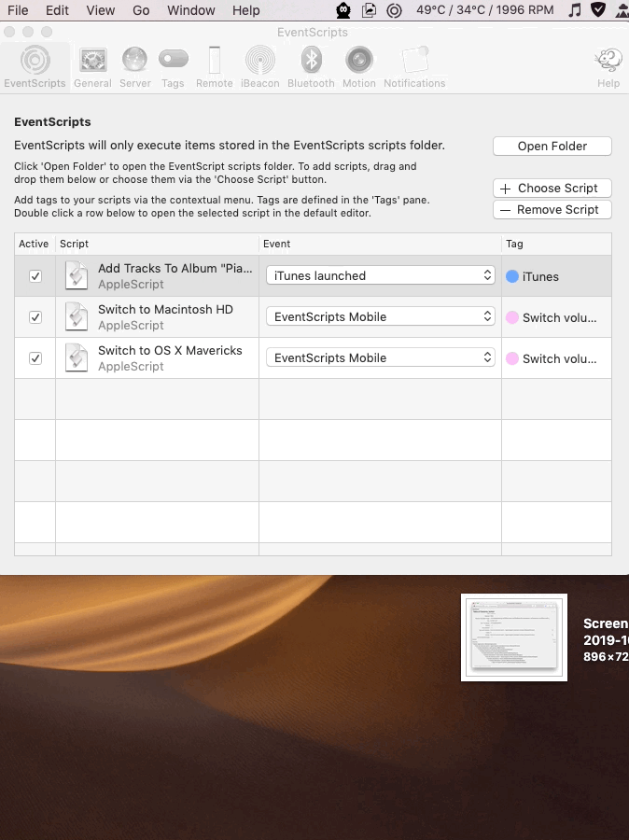Open the Help menu in the menu bar
Image resolution: width=629 pixels, height=840 pixels.
246,10
